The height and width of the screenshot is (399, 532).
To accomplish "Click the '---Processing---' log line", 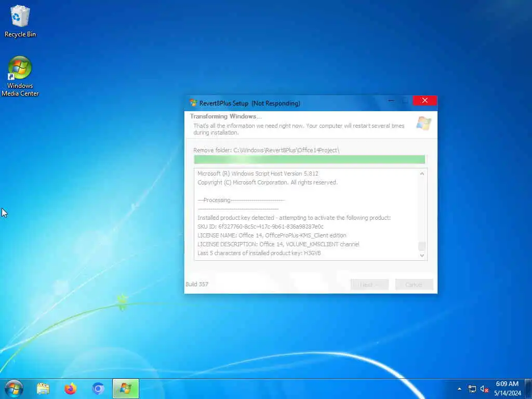I will (x=241, y=200).
